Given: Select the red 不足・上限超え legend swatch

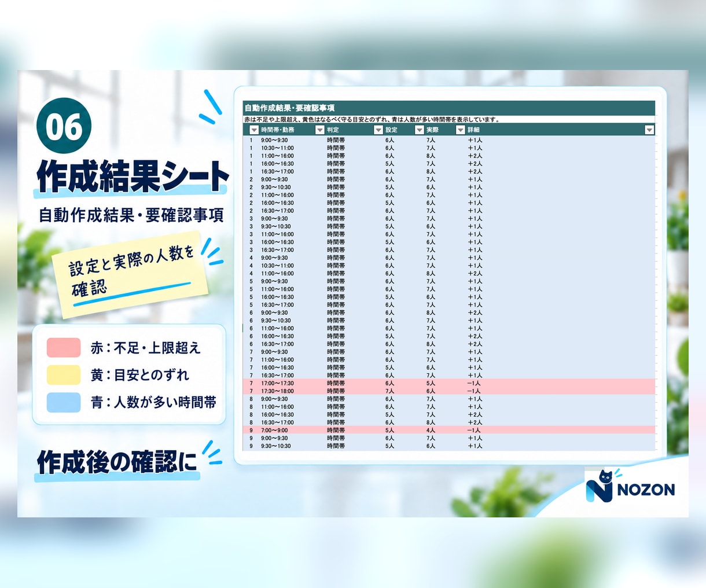Looking at the screenshot, I should click(64, 348).
